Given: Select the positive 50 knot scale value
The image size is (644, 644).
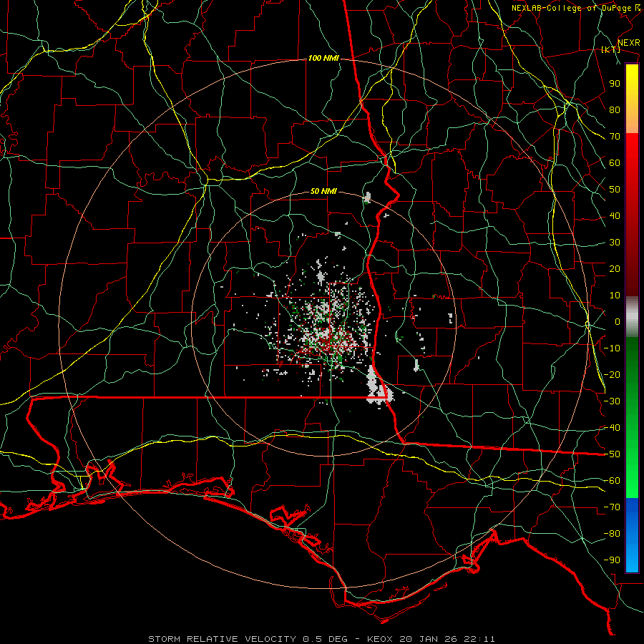Looking at the screenshot, I should pyautogui.click(x=615, y=190).
